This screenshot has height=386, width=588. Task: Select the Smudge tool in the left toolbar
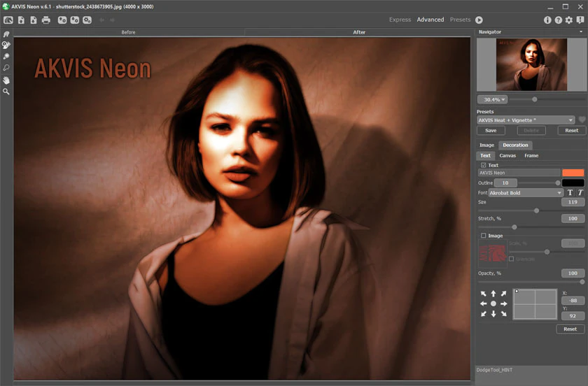point(6,34)
